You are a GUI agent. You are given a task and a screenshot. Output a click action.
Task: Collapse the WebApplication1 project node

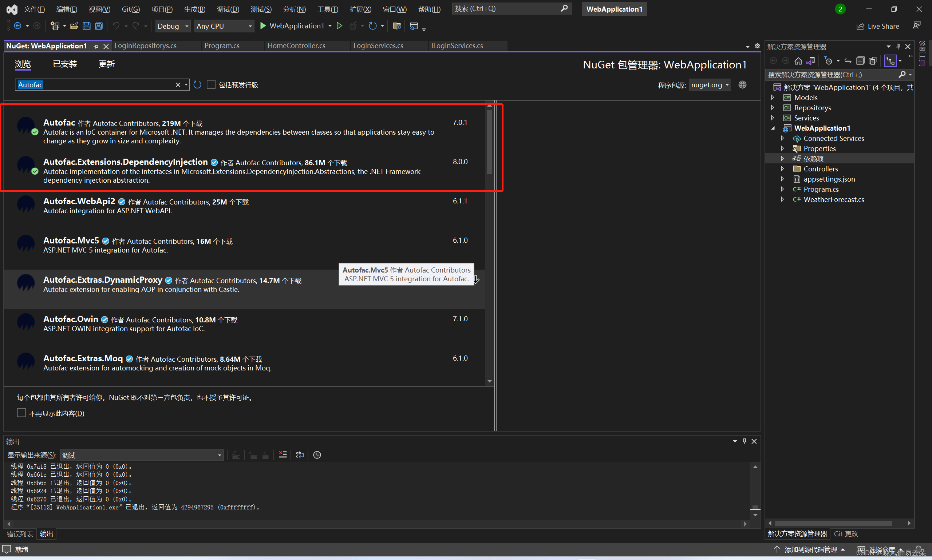pos(773,128)
